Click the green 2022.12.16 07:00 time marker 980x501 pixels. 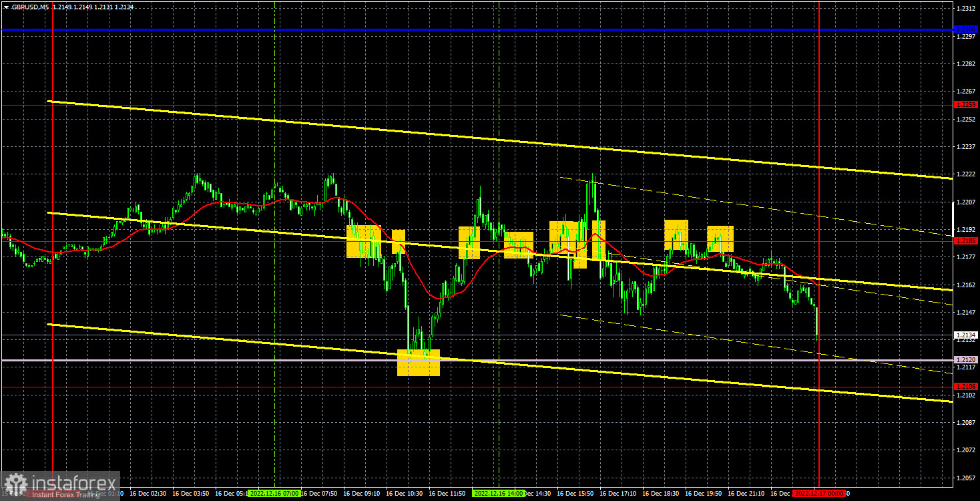274,494
